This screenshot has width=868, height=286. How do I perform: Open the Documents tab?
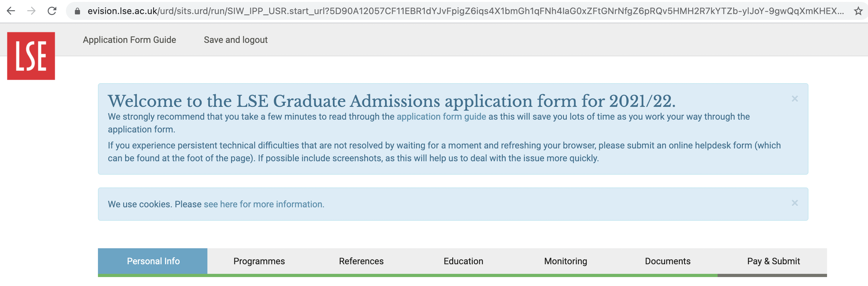[x=668, y=261]
